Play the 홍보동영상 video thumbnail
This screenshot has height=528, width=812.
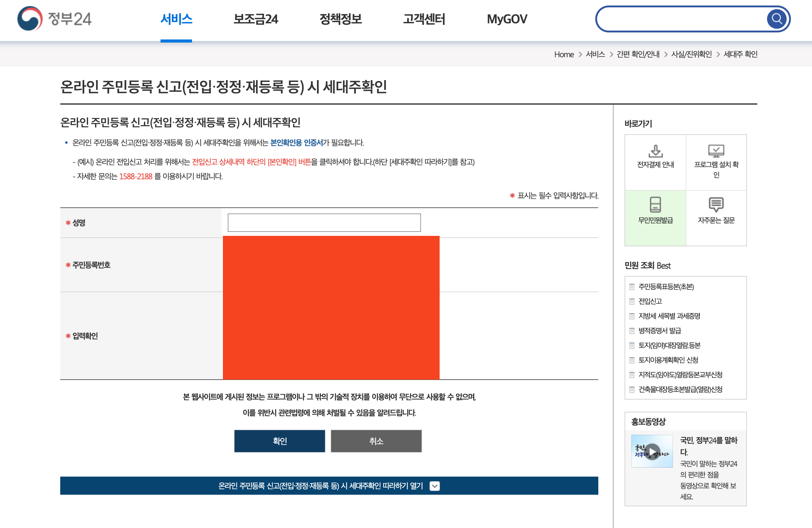651,451
